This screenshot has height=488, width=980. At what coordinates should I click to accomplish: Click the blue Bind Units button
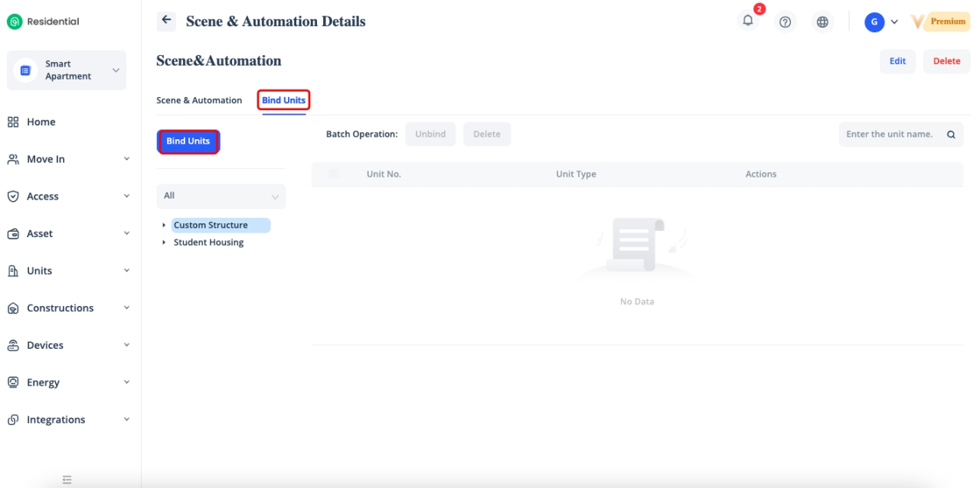coord(188,142)
